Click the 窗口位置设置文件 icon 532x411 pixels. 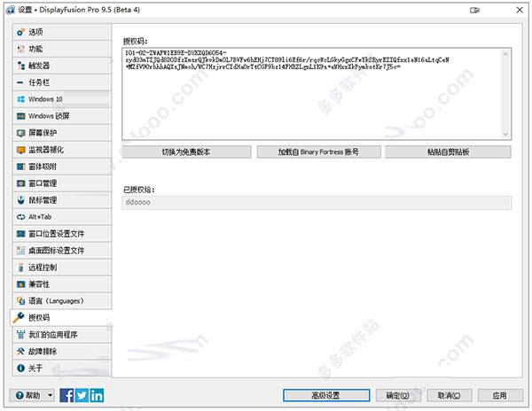click(20, 234)
